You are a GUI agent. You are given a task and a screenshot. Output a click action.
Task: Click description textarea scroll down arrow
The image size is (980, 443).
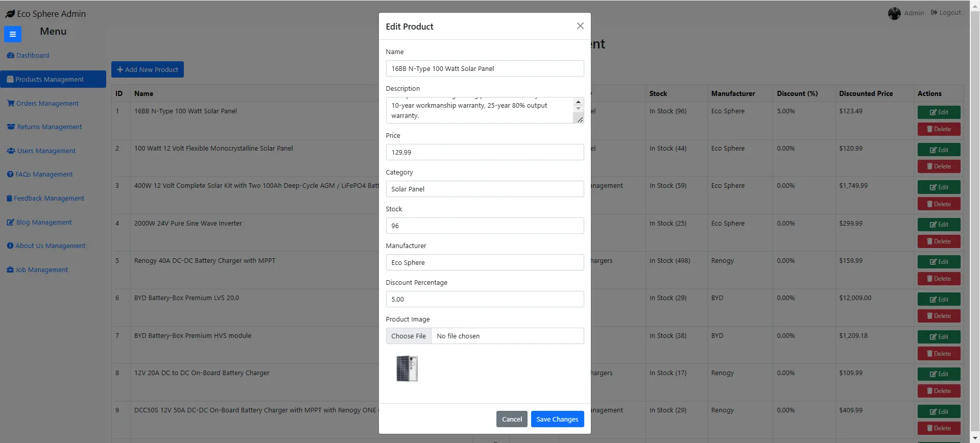pos(578,108)
